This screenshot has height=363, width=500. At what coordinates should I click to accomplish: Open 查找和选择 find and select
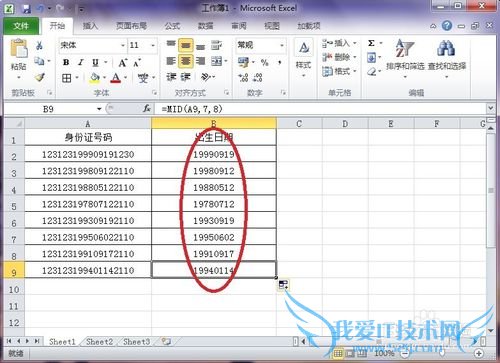click(447, 59)
